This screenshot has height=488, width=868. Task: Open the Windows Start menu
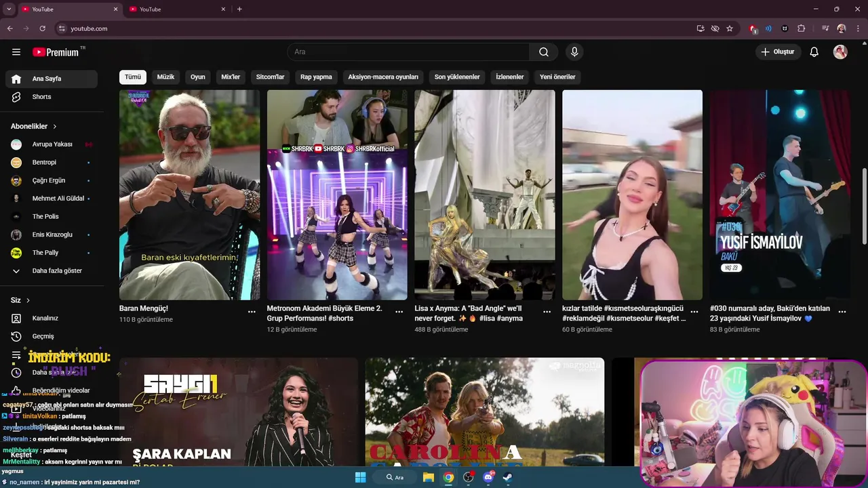point(361,477)
